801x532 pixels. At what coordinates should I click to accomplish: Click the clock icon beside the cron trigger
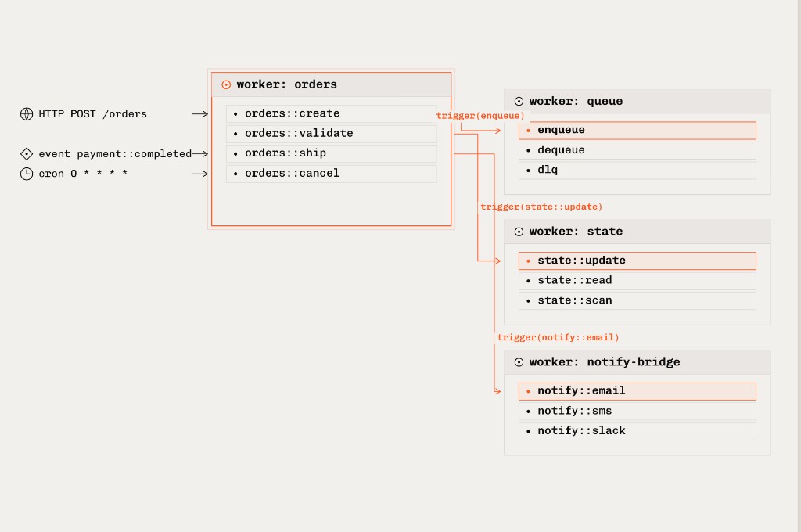click(x=27, y=174)
